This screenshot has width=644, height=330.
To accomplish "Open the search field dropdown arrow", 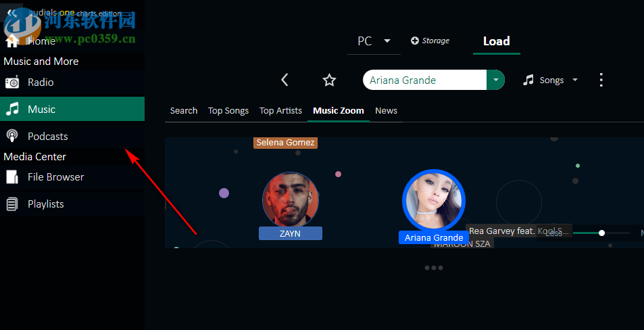I will (496, 80).
